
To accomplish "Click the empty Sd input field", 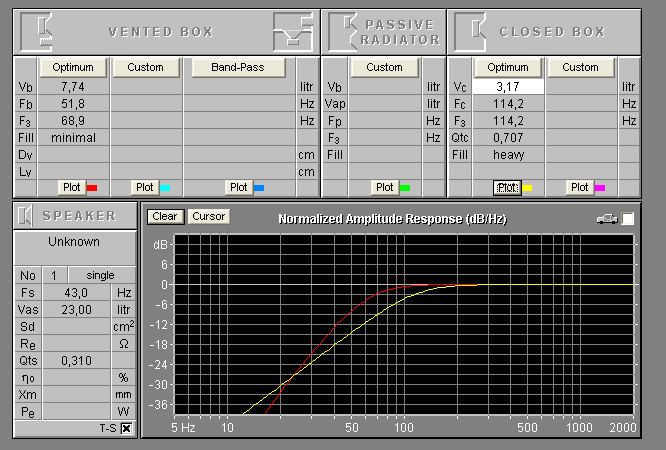I will coord(76,327).
